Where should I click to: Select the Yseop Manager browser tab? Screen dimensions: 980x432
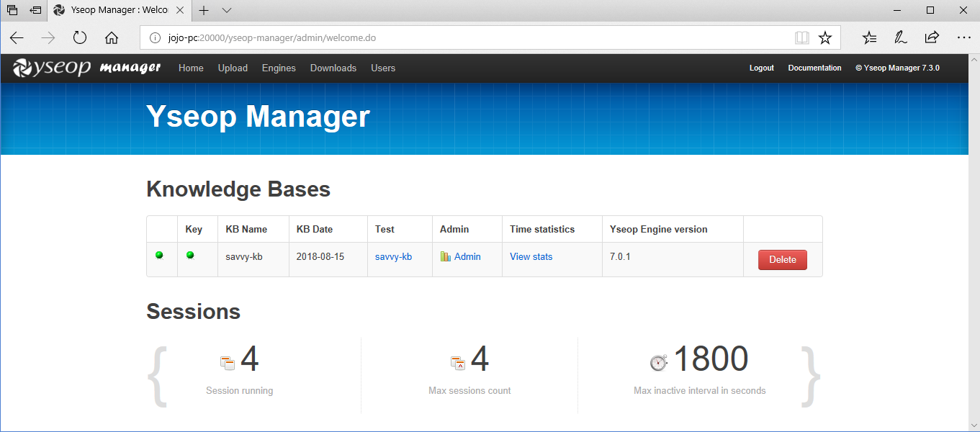pyautogui.click(x=119, y=11)
